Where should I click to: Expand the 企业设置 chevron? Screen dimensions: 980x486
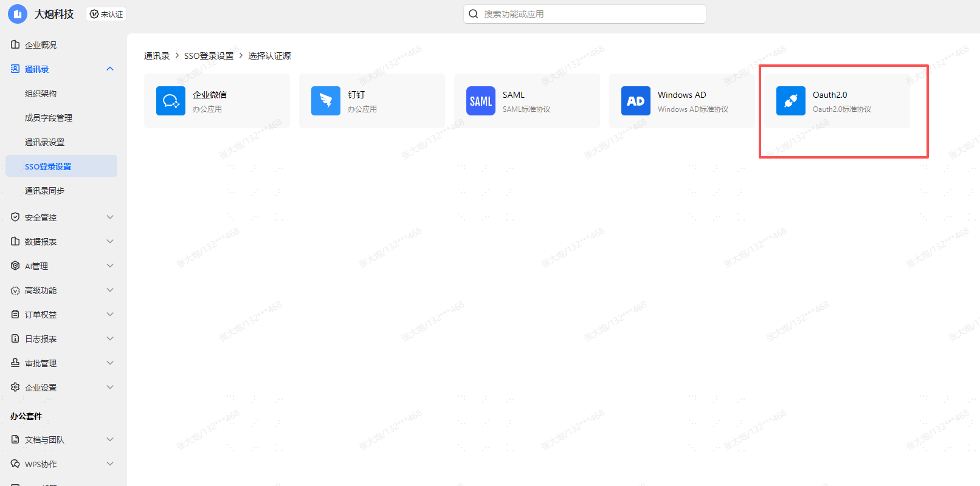coord(110,387)
